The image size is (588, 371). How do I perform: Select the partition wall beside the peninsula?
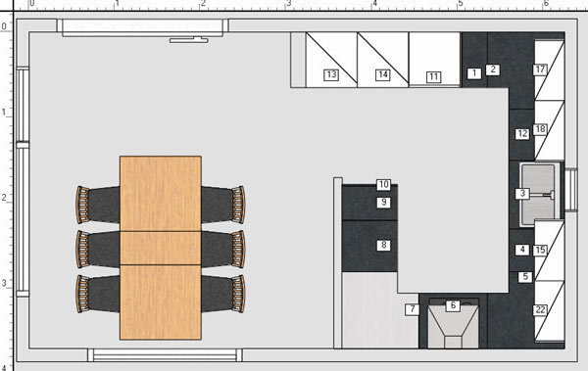338,263
